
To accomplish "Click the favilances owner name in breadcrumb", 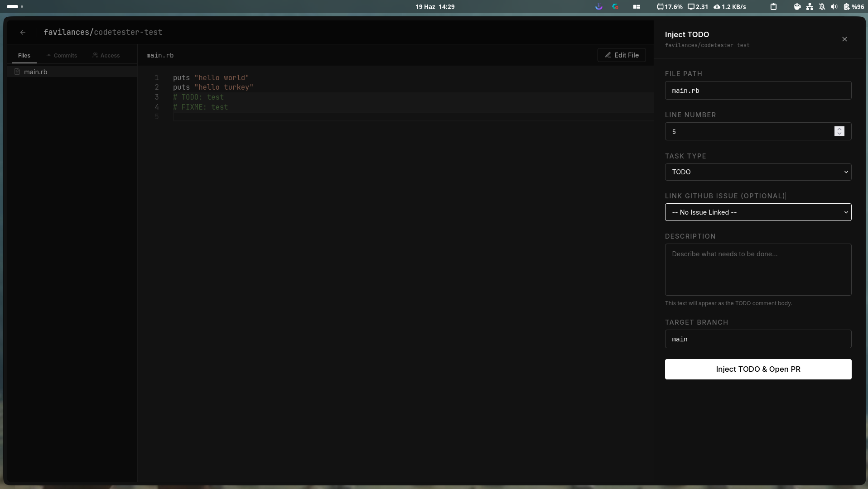I will point(66,32).
